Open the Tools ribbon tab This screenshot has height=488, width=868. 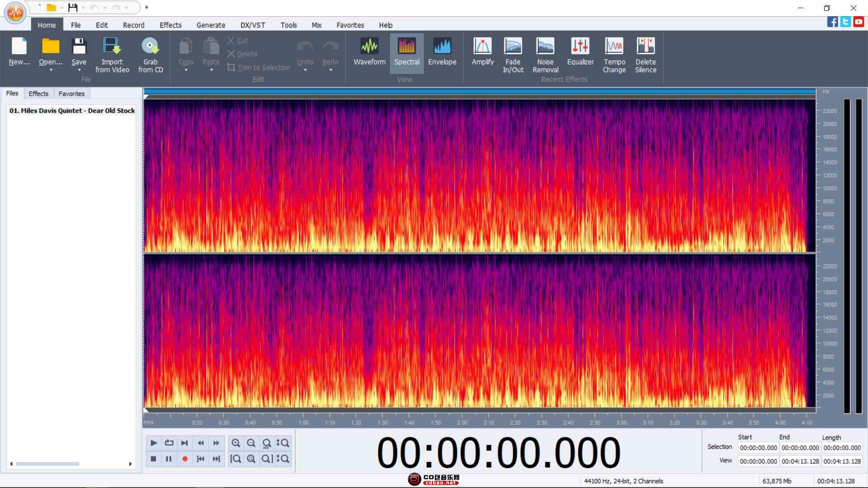click(288, 25)
